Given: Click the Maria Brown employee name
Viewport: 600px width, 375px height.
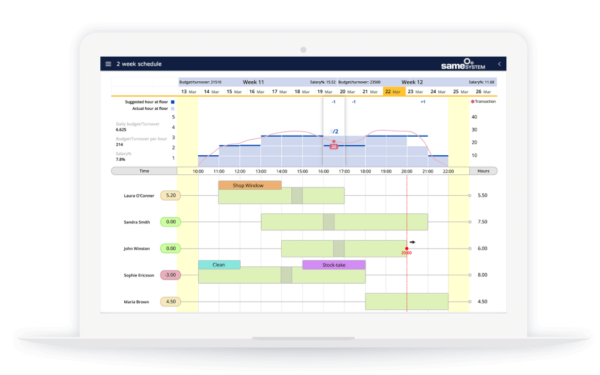Looking at the screenshot, I should [x=136, y=302].
